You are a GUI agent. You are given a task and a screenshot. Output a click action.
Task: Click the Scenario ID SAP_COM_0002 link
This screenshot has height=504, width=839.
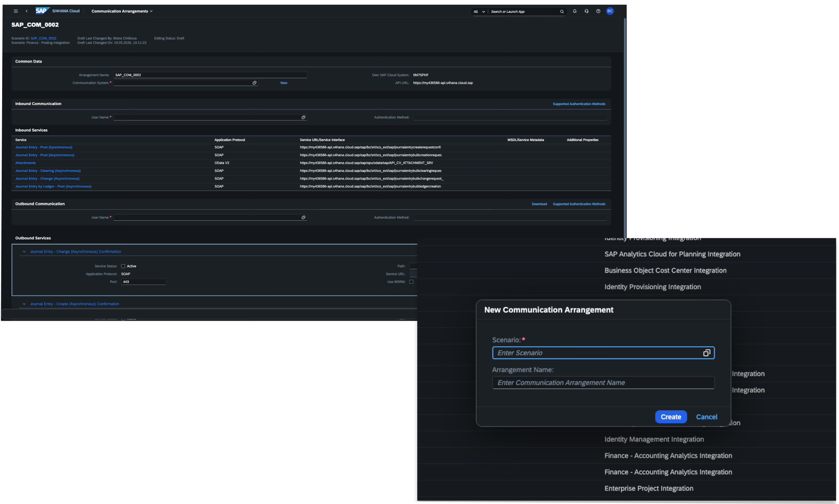pos(43,38)
